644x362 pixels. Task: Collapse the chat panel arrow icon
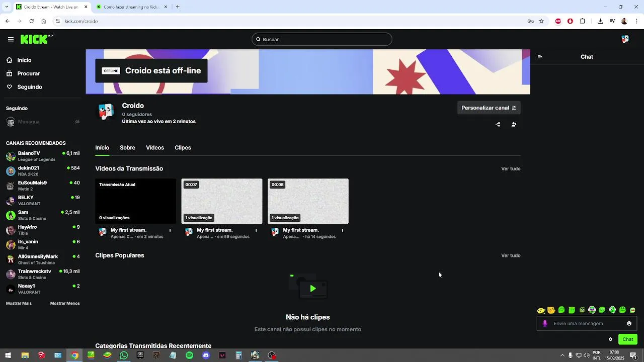click(x=540, y=57)
